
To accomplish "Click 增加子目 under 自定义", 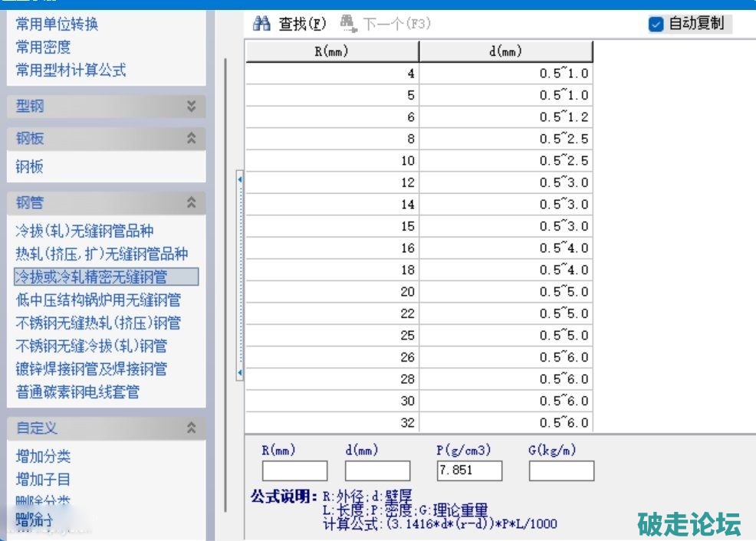I will coord(43,480).
